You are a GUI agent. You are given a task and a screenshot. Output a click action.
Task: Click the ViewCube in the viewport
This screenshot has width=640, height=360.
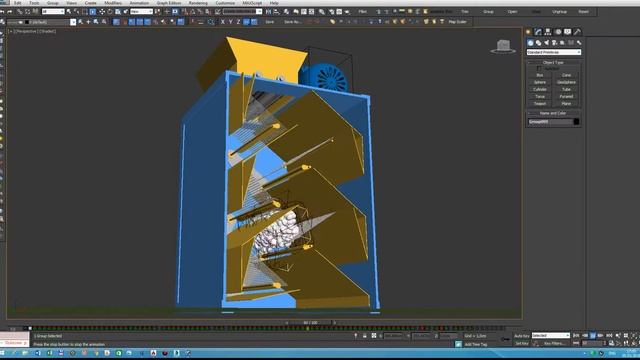point(503,46)
